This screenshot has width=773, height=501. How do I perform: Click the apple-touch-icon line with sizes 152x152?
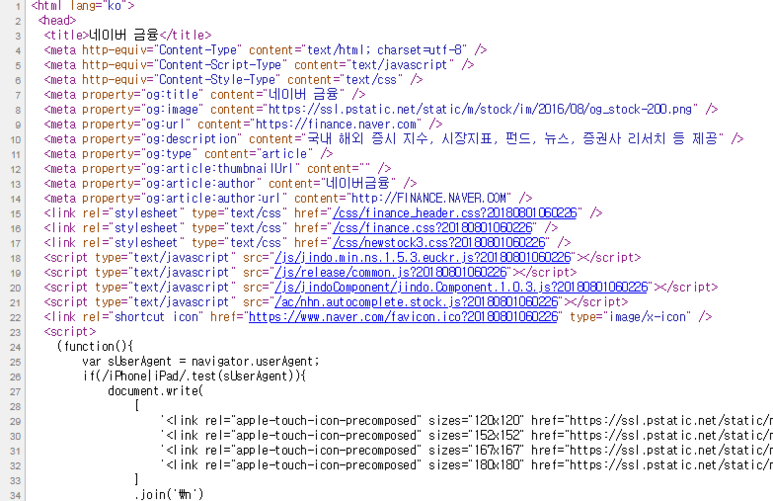pyautogui.click(x=466, y=435)
